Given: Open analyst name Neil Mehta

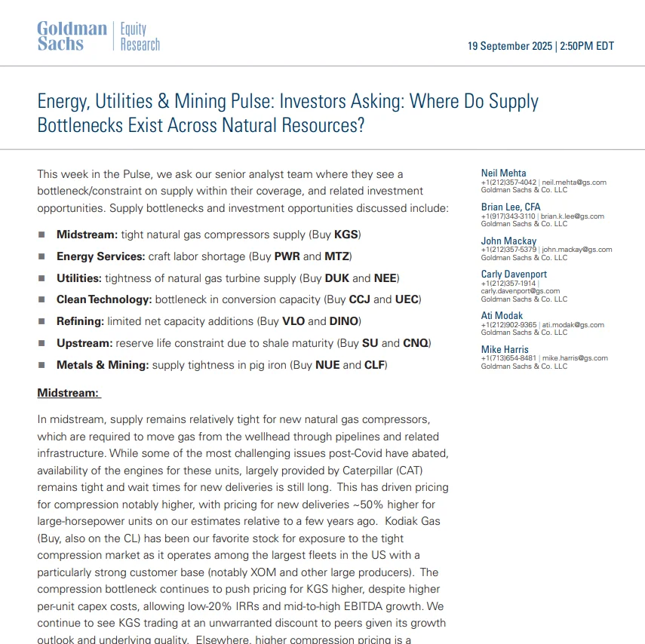Looking at the screenshot, I should pyautogui.click(x=503, y=173).
